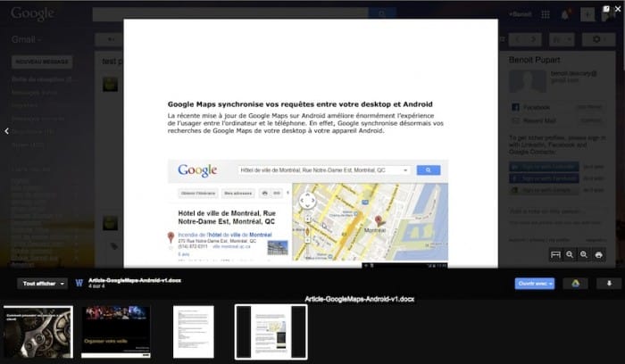This screenshot has height=364, width=625.
Task: Click the Article-GoogleMaps-Android-v1.docx filename
Action: [x=135, y=280]
